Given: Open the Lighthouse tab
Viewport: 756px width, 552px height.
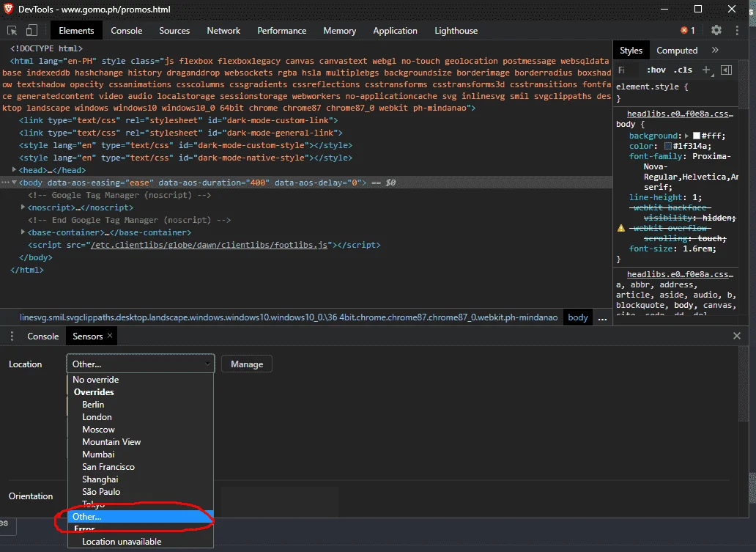Looking at the screenshot, I should [x=456, y=30].
